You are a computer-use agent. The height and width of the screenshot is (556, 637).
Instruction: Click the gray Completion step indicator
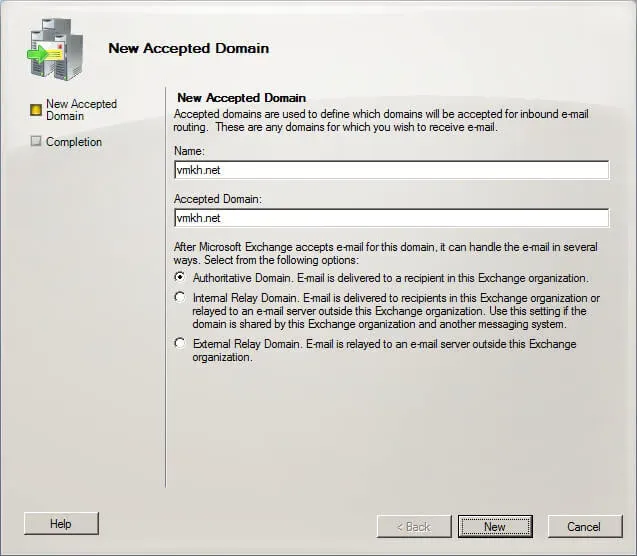(x=36, y=141)
